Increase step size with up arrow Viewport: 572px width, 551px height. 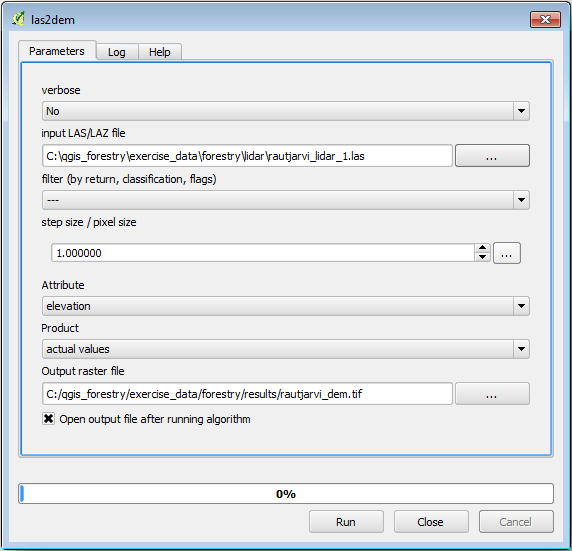click(x=482, y=248)
